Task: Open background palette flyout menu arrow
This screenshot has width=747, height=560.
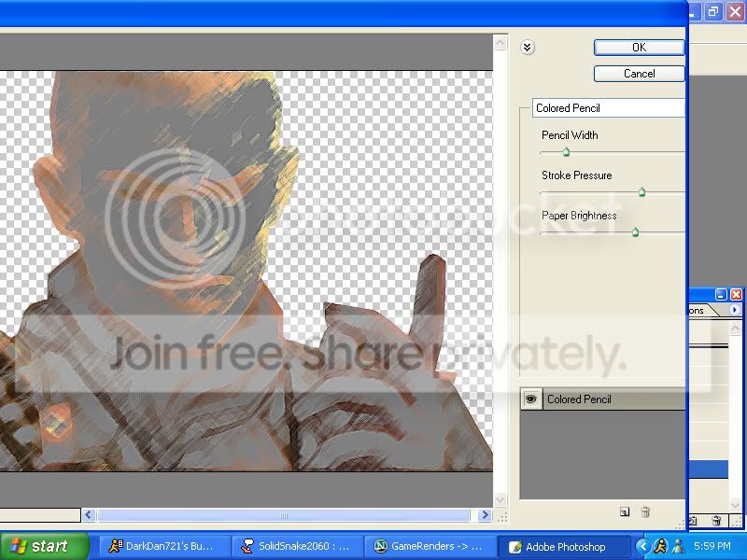Action: pyautogui.click(x=735, y=310)
